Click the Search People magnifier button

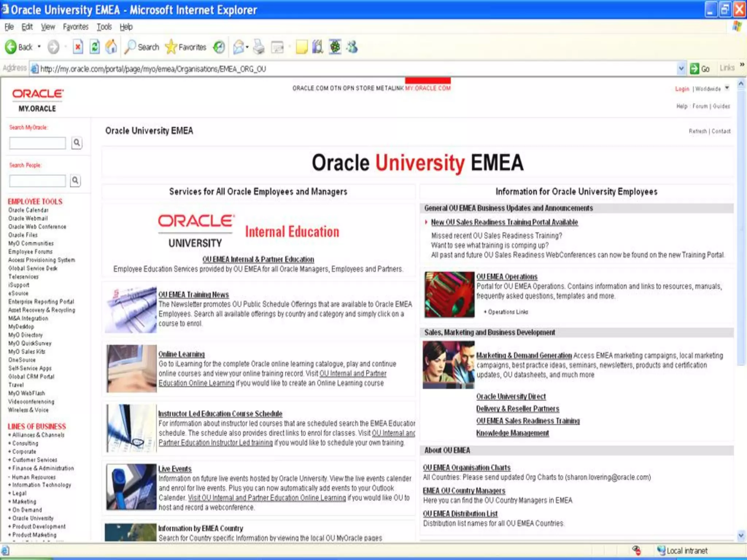tap(75, 180)
